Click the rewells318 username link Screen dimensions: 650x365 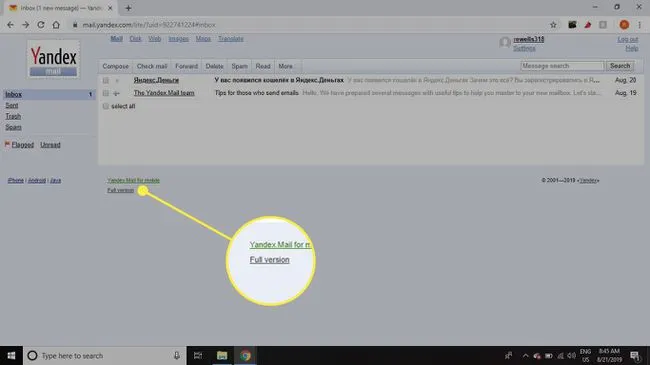pyautogui.click(x=529, y=39)
